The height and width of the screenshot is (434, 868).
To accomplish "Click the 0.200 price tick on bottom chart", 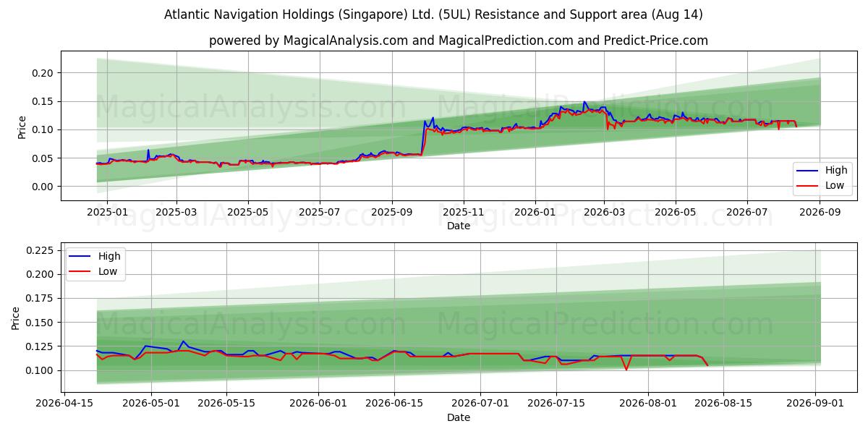I will pos(40,274).
